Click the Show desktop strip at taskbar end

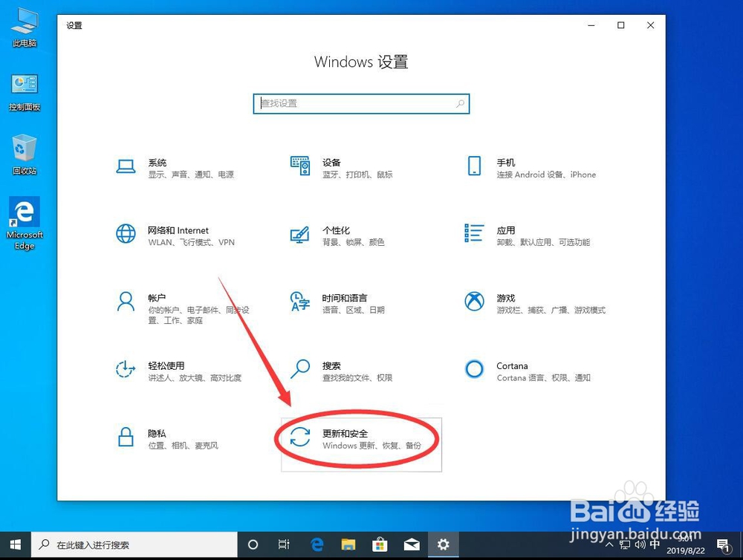coord(741,545)
